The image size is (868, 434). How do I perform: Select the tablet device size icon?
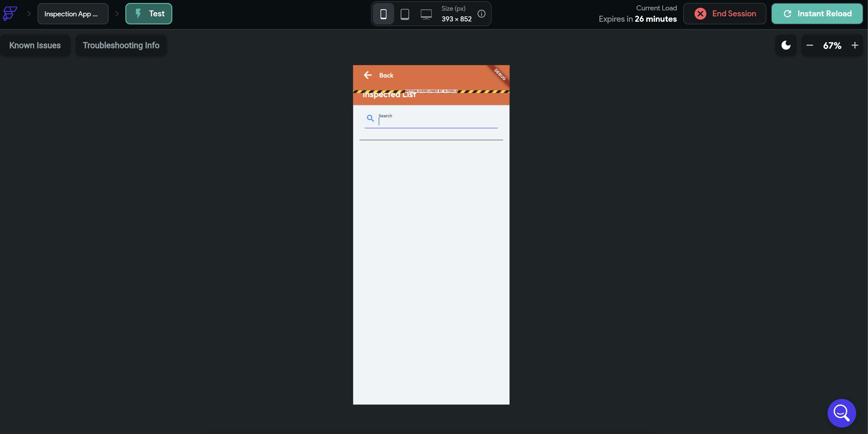pos(405,14)
